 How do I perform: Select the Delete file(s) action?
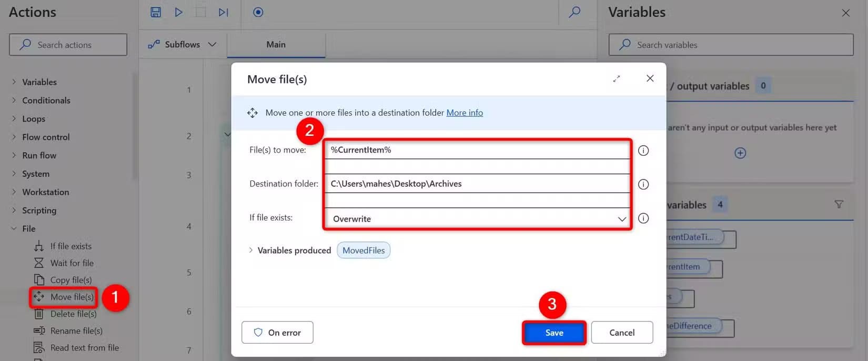pos(73,314)
